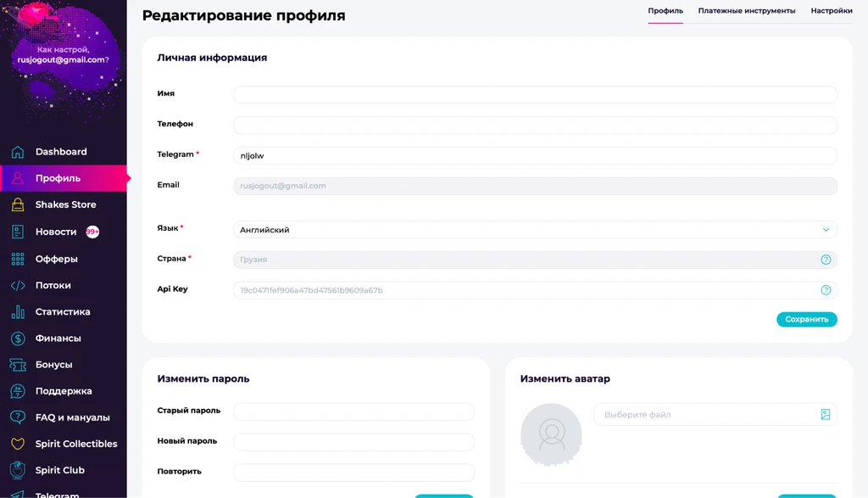Click the Личная информация heading
The image size is (868, 498).
point(212,58)
